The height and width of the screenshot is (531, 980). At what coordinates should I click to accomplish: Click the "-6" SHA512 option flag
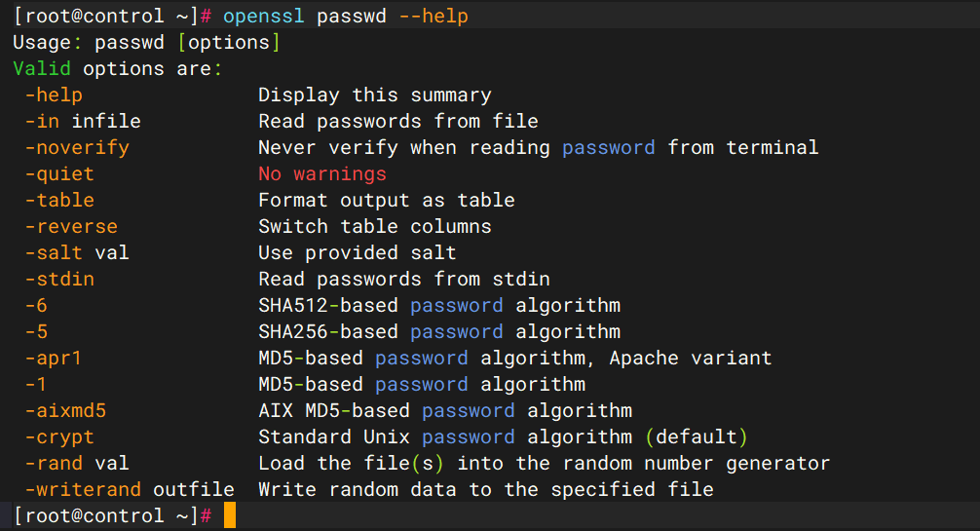tap(36, 306)
